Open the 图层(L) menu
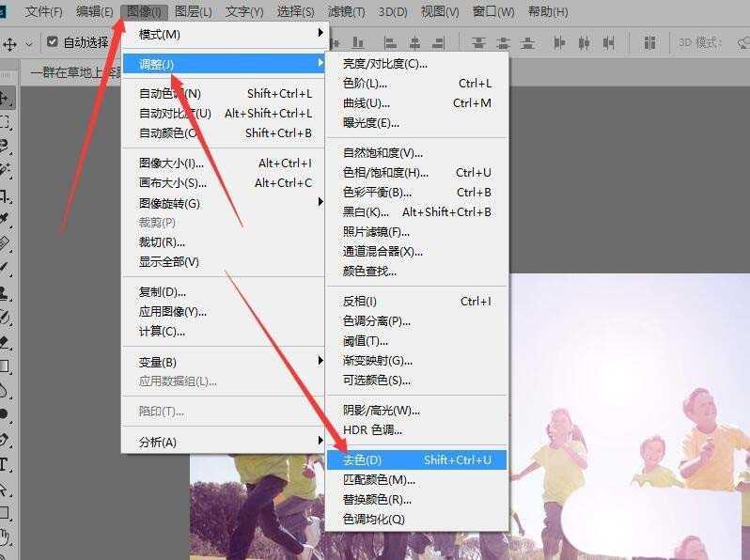The width and height of the screenshot is (750, 560). pyautogui.click(x=194, y=11)
